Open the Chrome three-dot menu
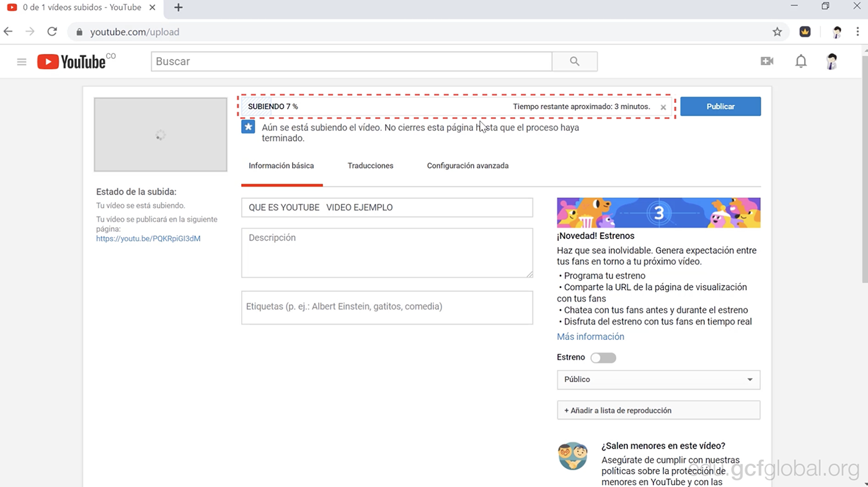 (859, 32)
